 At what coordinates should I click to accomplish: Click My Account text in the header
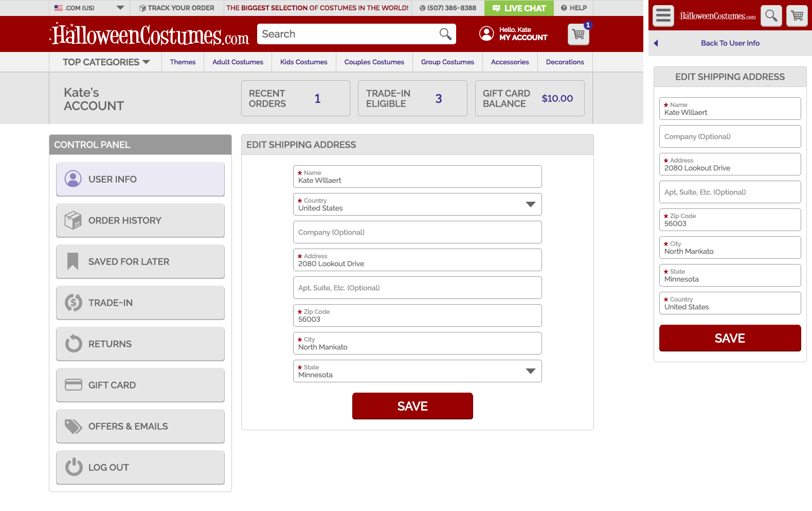(x=523, y=38)
